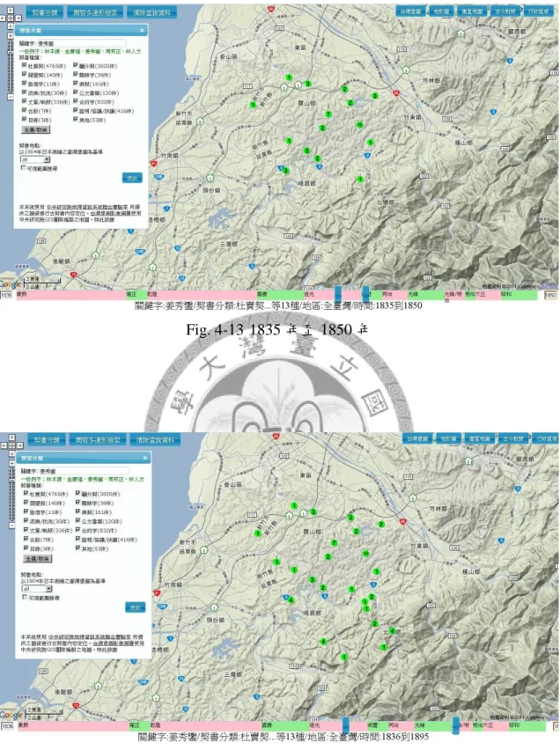Viewport: 560px width, 750px height.
Task: Toggle 公文書類(120件) checkbox in the 1836–1895 panel
Action: pyautogui.click(x=77, y=521)
